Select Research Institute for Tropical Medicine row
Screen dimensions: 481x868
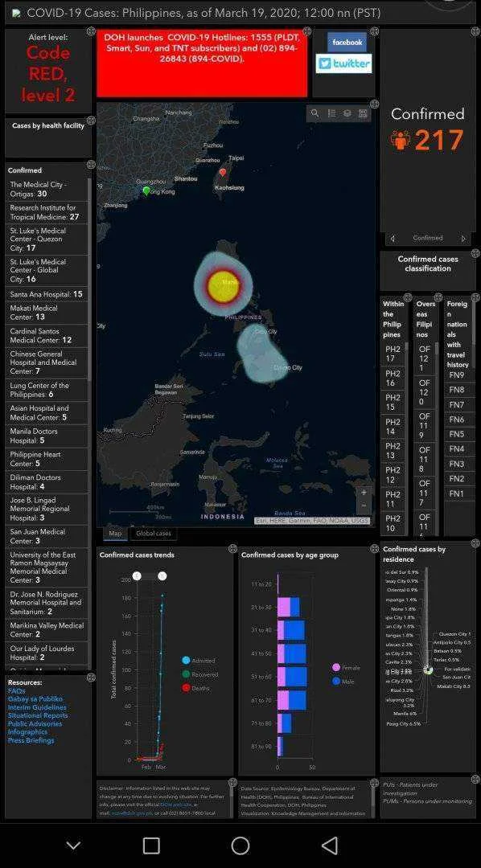[x=47, y=212]
